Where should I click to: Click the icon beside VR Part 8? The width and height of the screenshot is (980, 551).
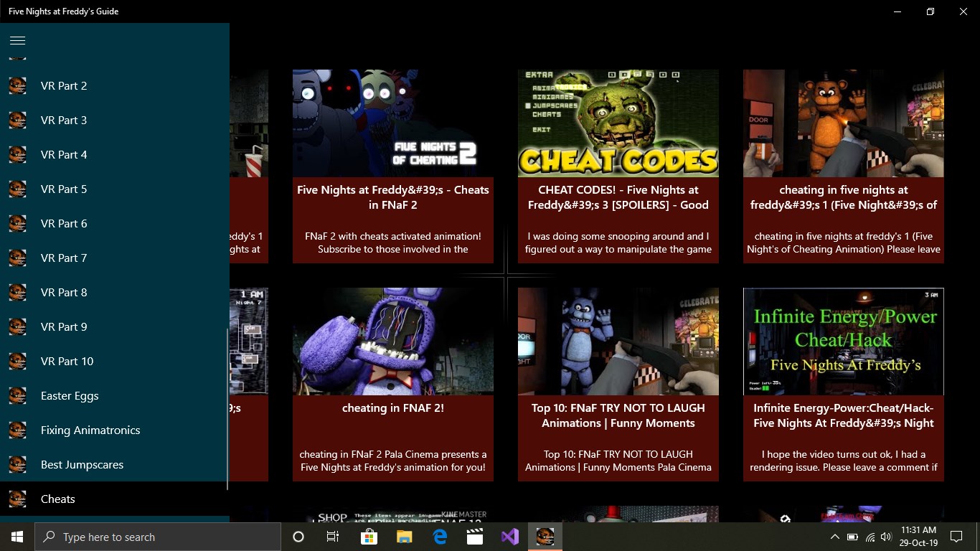pos(18,293)
